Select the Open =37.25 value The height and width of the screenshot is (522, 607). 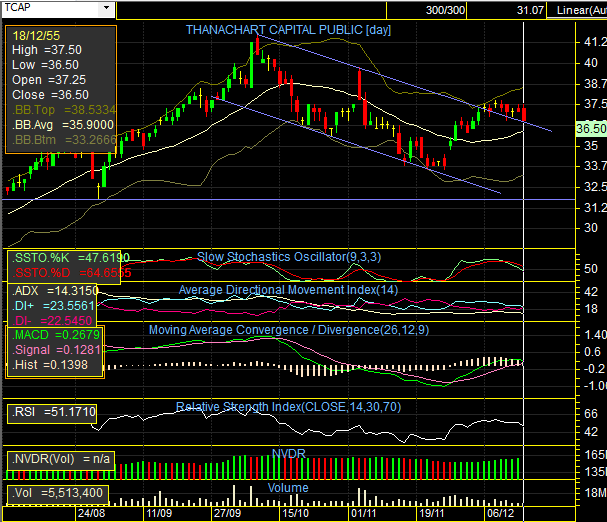[x=49, y=80]
